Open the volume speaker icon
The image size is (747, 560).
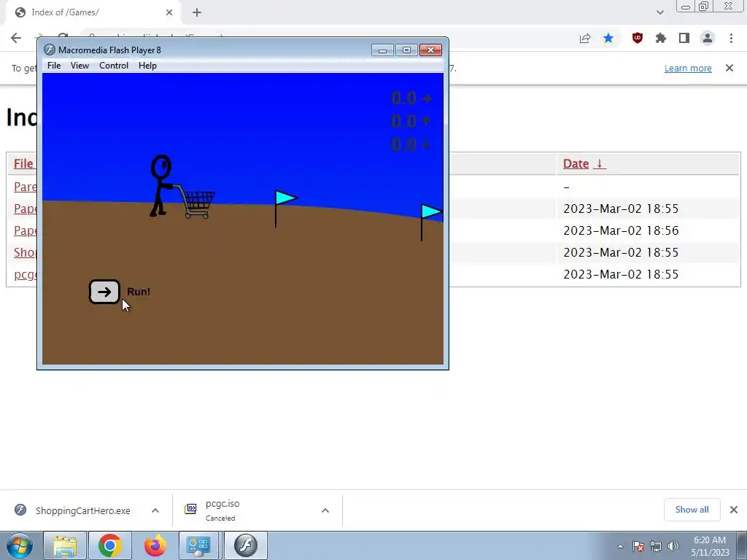point(673,546)
